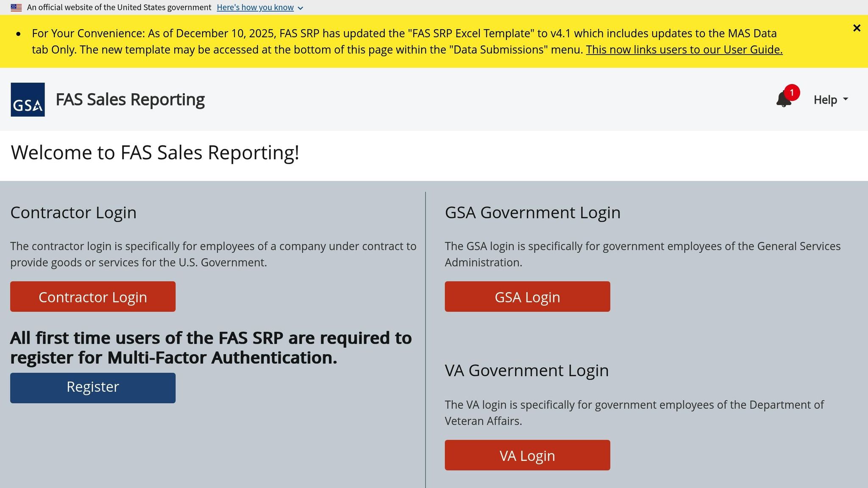Click the VA Login button

(527, 455)
